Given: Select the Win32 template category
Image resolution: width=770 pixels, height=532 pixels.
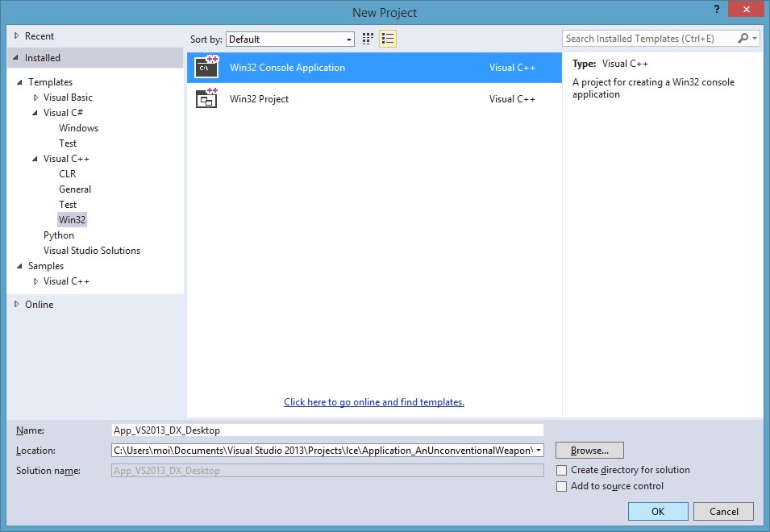Looking at the screenshot, I should (x=73, y=220).
